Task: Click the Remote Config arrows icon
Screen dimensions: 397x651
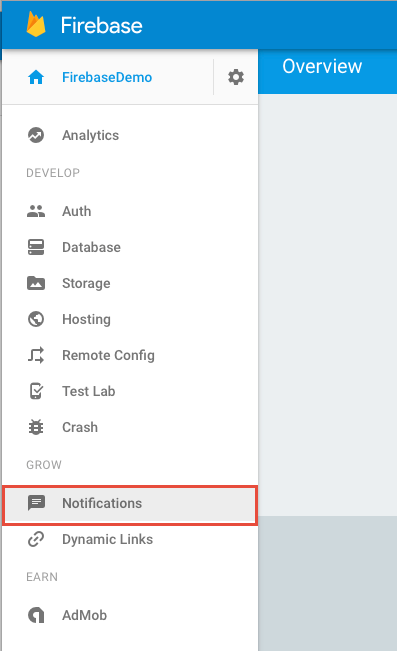Action: pyautogui.click(x=36, y=355)
